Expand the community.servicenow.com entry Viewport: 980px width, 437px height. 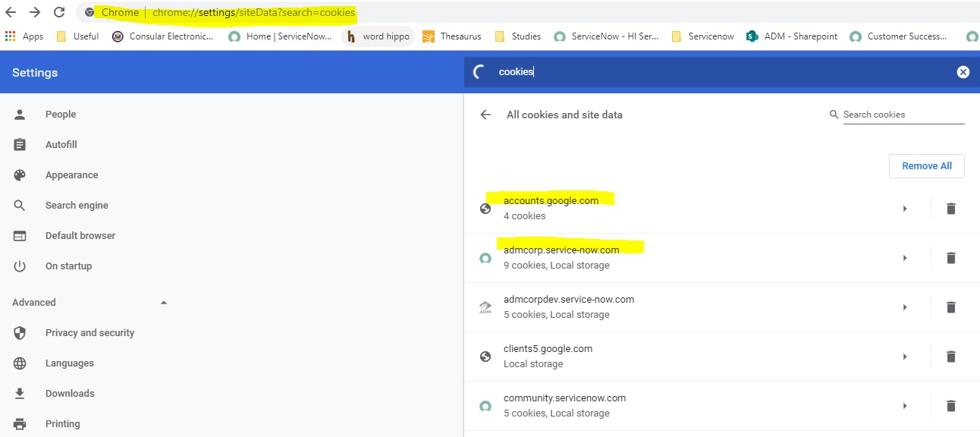pyautogui.click(x=904, y=405)
